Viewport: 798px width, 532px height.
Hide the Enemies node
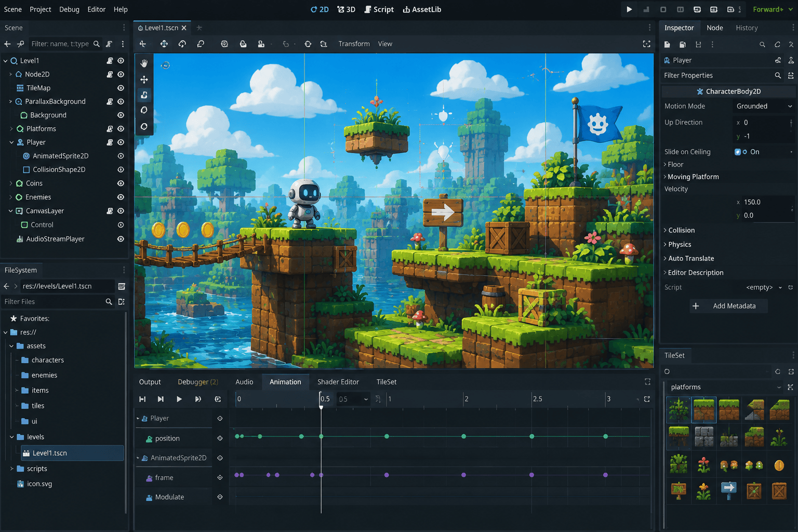(121, 197)
